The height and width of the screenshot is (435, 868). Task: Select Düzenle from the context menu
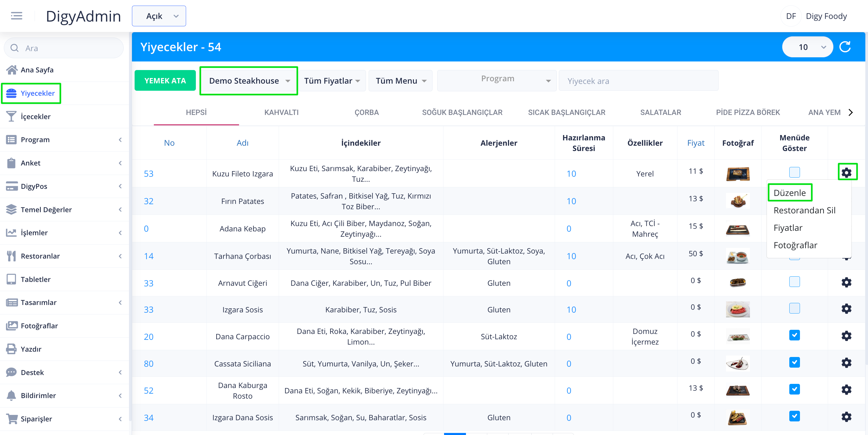[790, 193]
